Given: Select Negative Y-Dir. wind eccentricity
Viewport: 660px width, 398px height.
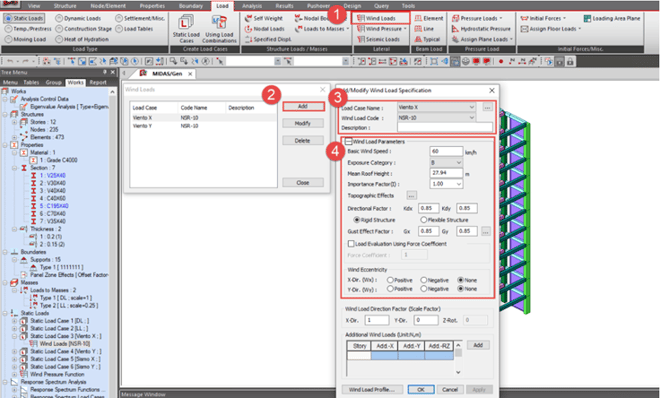Looking at the screenshot, I should tap(424, 289).
